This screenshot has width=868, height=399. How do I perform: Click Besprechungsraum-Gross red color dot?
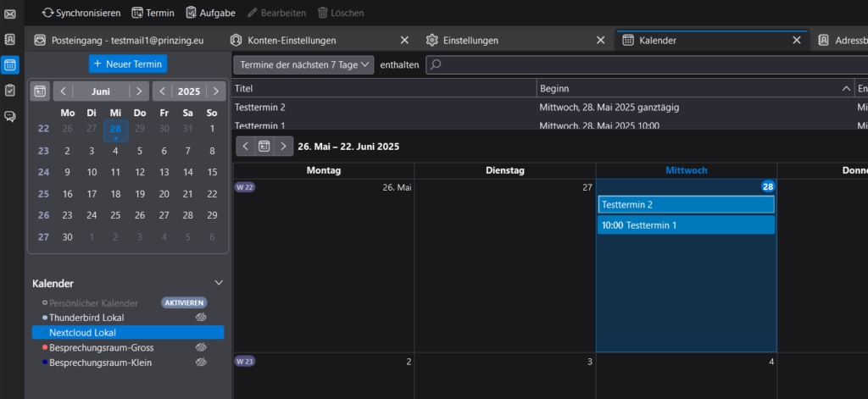tap(45, 347)
